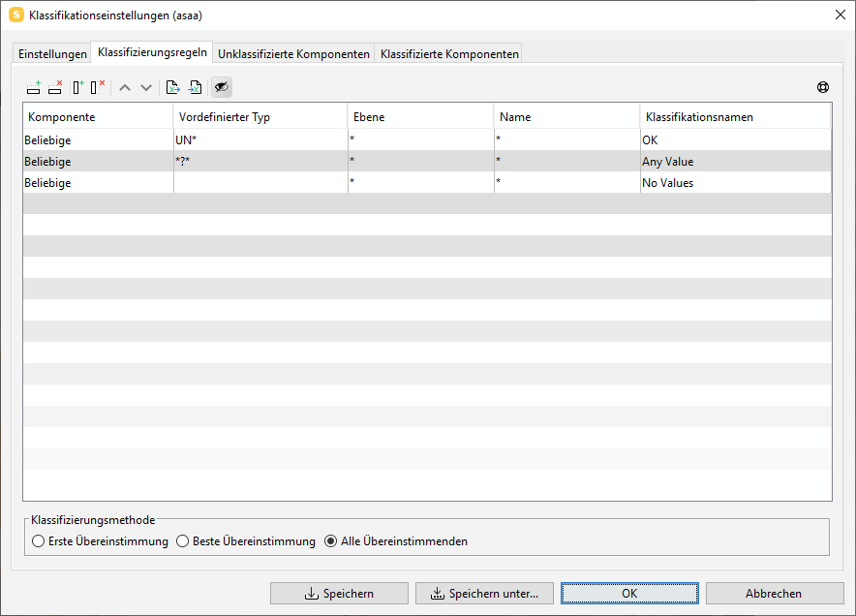Click the Ebene column header
Screen dimensions: 856x616
pyautogui.click(x=421, y=117)
